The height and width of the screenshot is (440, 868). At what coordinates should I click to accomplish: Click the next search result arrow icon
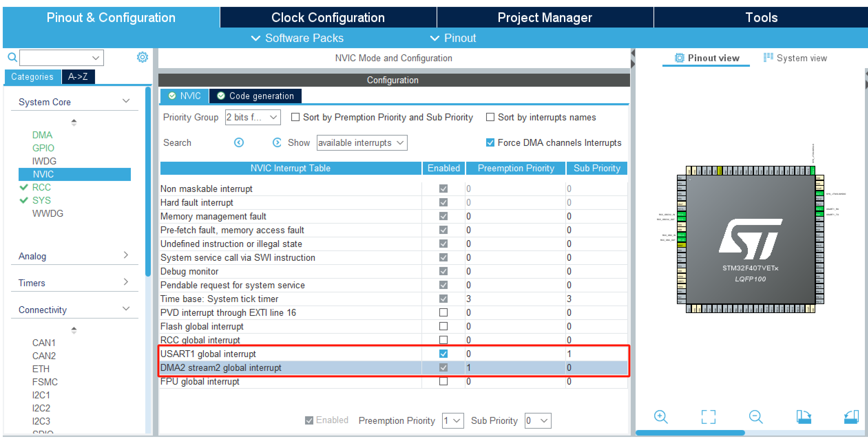[277, 142]
